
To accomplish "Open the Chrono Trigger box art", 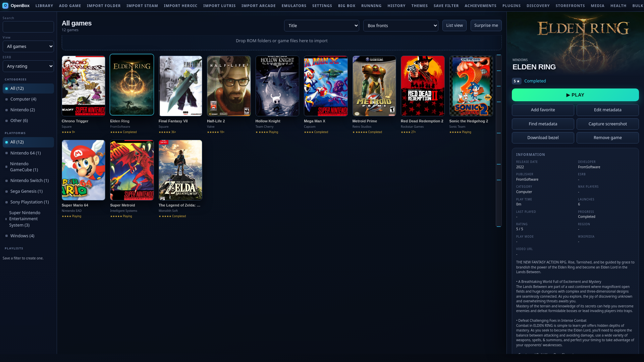I will point(83,86).
